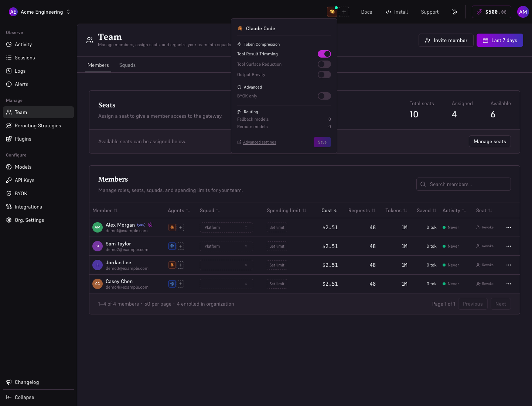Enable BYOK only toggle
The width and height of the screenshot is (532, 406).
tap(324, 96)
